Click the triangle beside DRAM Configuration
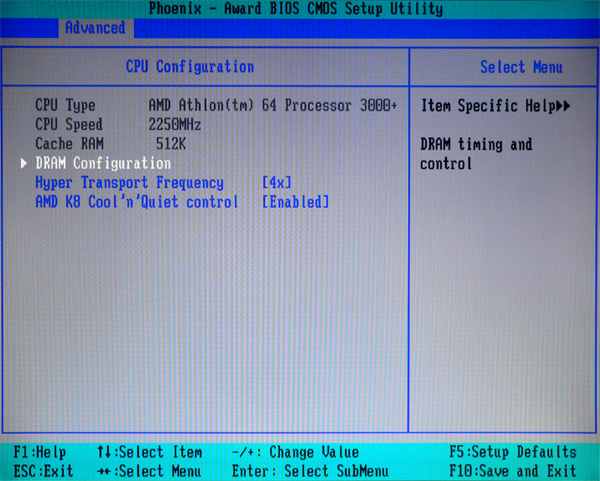 [x=24, y=163]
